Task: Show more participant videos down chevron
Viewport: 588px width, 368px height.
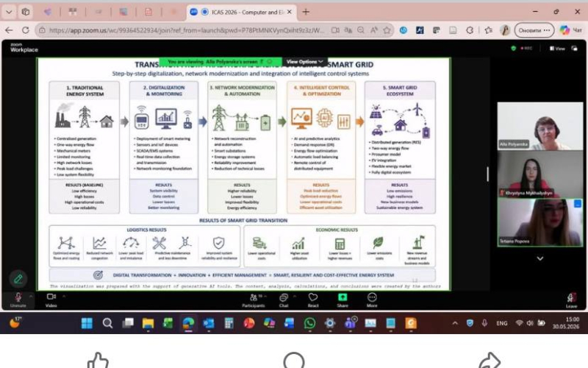Action: [x=540, y=258]
